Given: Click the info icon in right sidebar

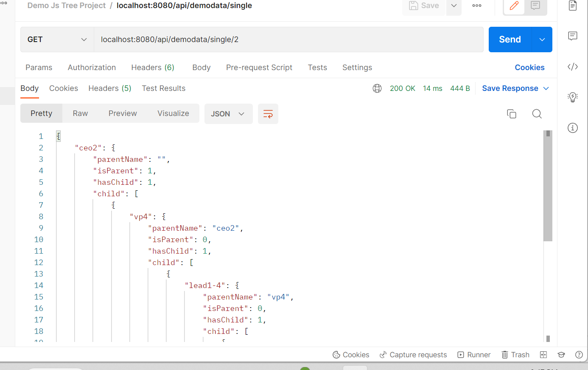Looking at the screenshot, I should coord(572,127).
